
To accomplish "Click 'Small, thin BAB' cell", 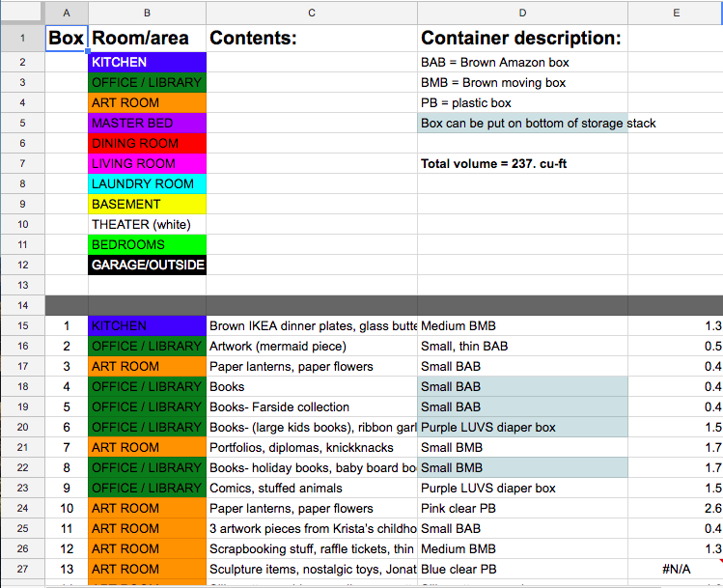I will pos(522,347).
